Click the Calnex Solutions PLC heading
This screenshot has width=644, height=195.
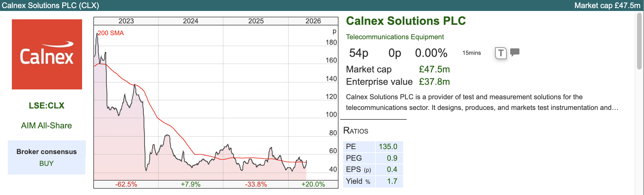click(x=406, y=21)
